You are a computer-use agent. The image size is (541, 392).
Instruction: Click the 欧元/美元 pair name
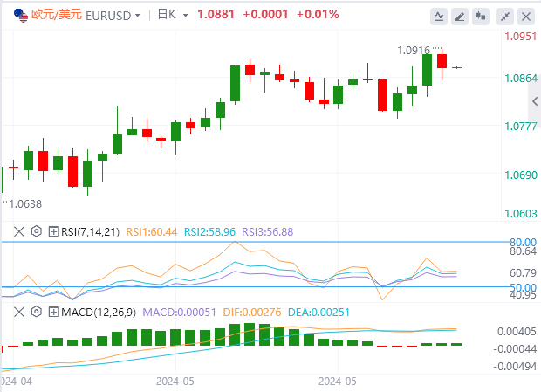coord(57,15)
